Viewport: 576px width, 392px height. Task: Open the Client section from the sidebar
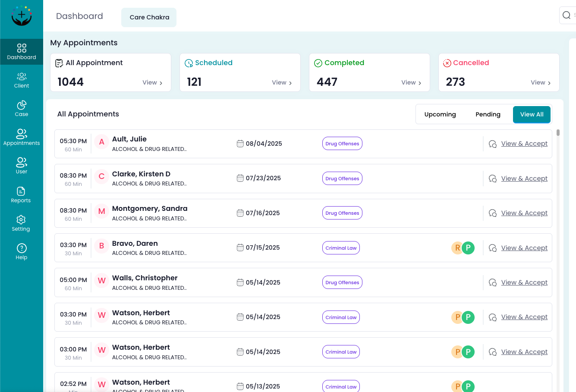22,80
